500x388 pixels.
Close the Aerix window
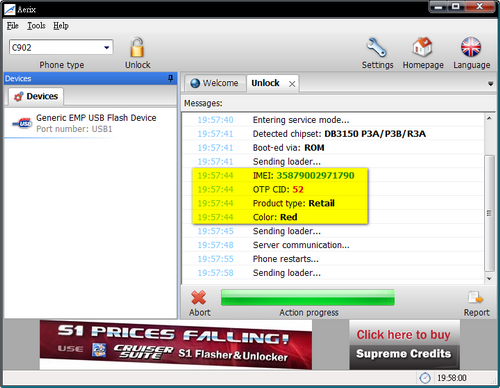tap(479, 7)
